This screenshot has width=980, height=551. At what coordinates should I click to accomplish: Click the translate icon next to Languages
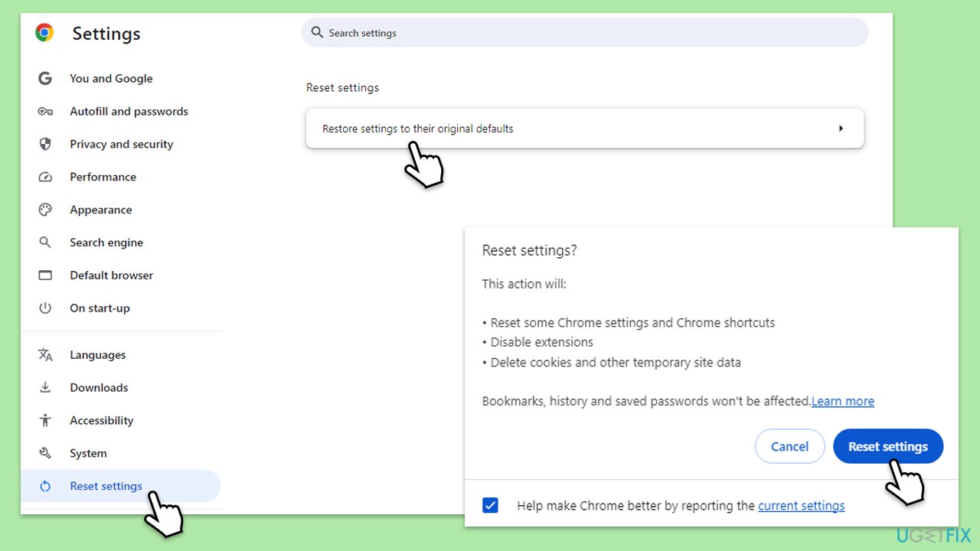[45, 354]
